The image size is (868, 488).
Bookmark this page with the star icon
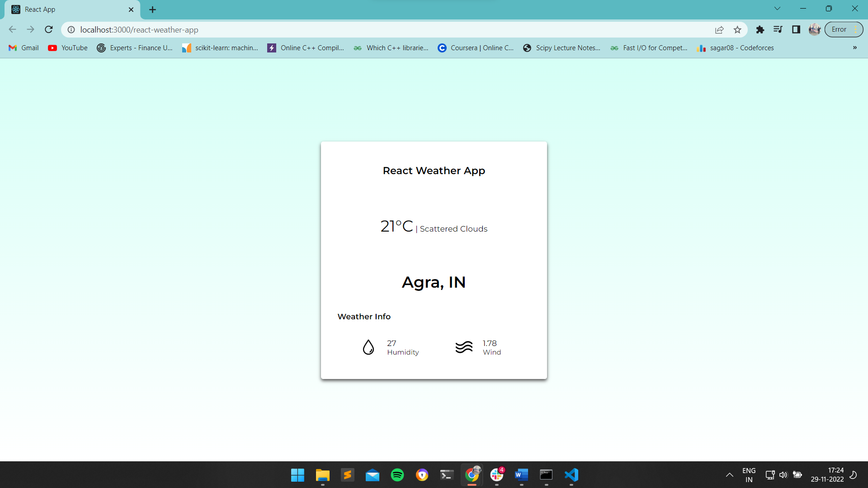(737, 29)
